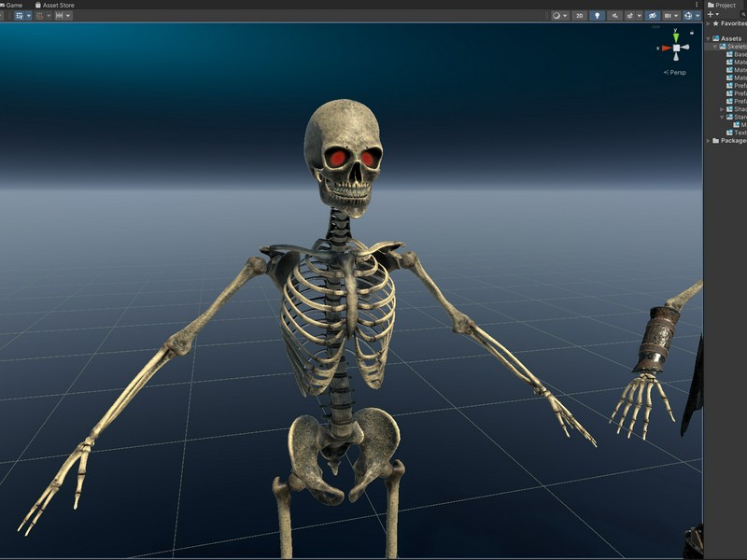Screen dimensions: 747x560
Task: Select the Favorites row label
Action: pos(733,23)
